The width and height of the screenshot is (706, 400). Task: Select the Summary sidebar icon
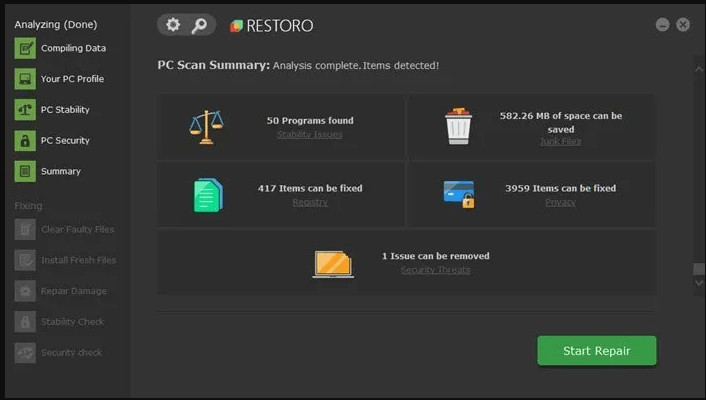(x=25, y=171)
